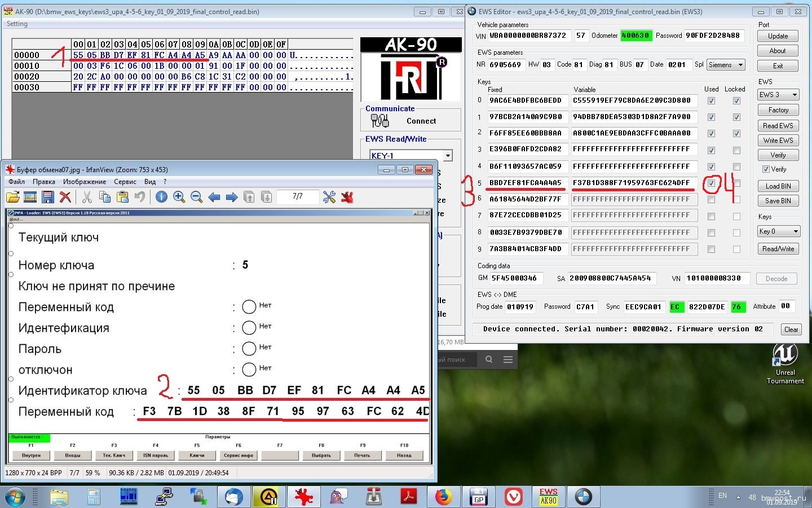Click the Open file icon in IrfanView
The height and width of the screenshot is (508, 812).
coord(13,197)
